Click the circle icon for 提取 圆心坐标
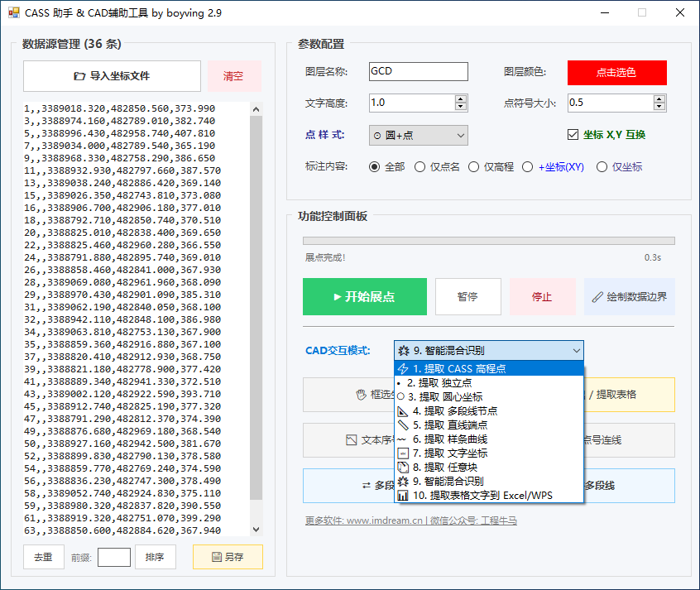Screen dimensions: 700x590 [401, 397]
